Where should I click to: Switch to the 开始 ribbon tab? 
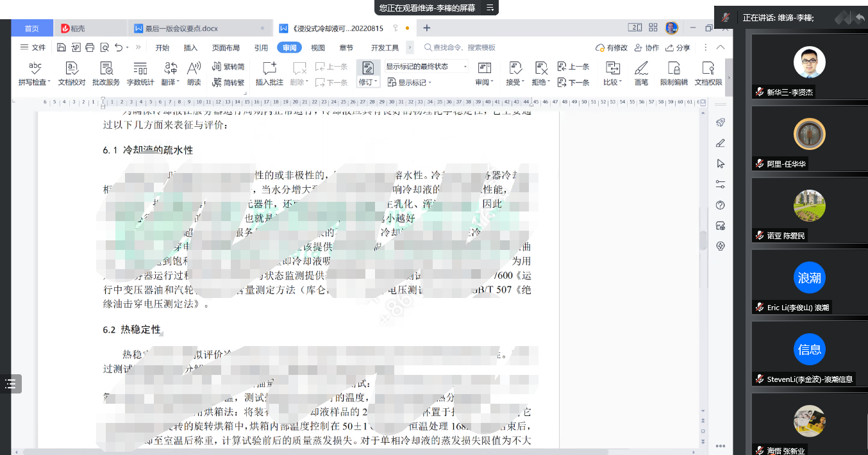click(162, 47)
